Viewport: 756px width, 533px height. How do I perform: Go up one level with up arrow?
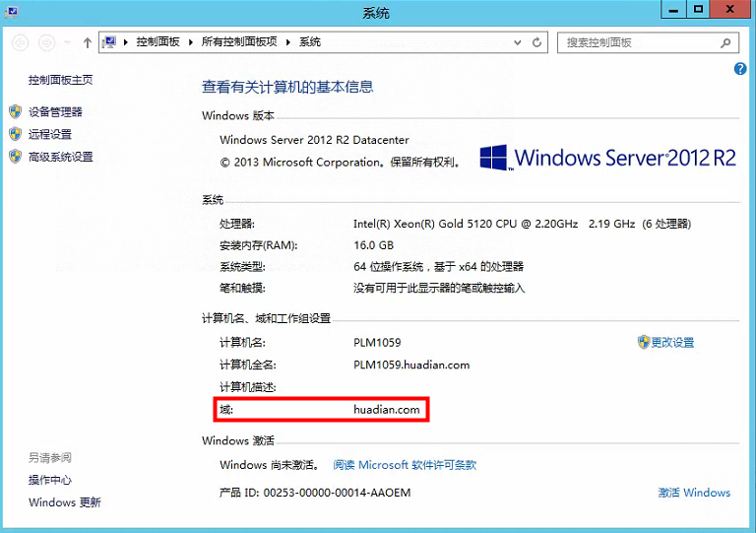pos(88,42)
